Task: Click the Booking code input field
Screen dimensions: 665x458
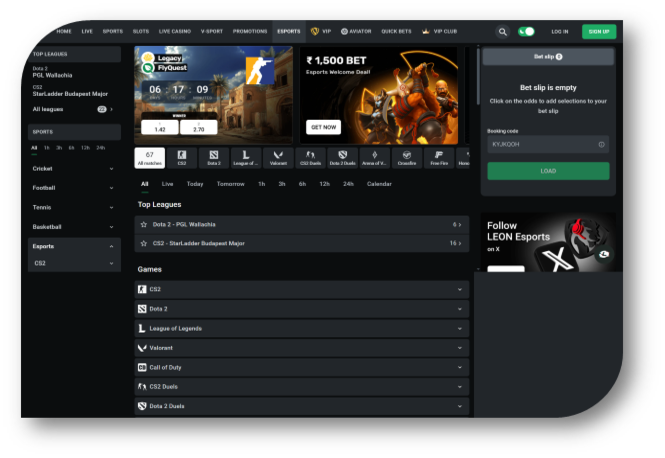Action: tap(548, 144)
